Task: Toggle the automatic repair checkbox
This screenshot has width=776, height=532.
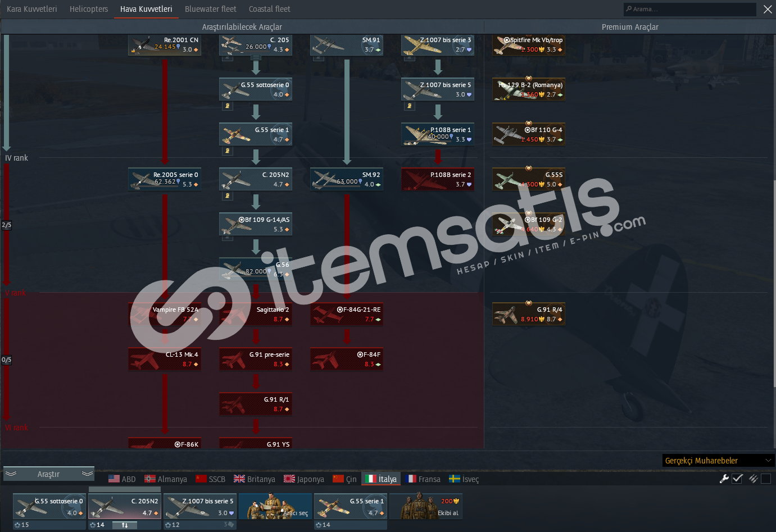Action: [738, 479]
